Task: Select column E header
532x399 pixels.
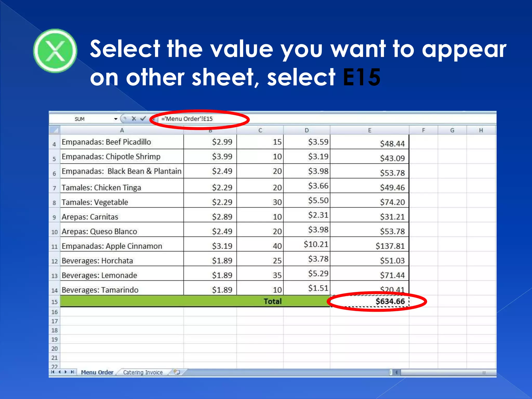Action: pyautogui.click(x=370, y=130)
